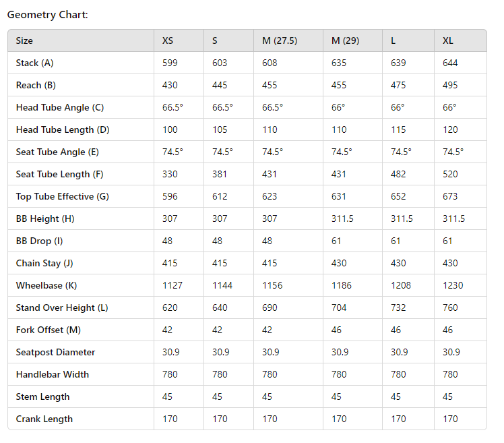The height and width of the screenshot is (443, 504).
Task: Select the 495 reach value
Action: point(450,85)
